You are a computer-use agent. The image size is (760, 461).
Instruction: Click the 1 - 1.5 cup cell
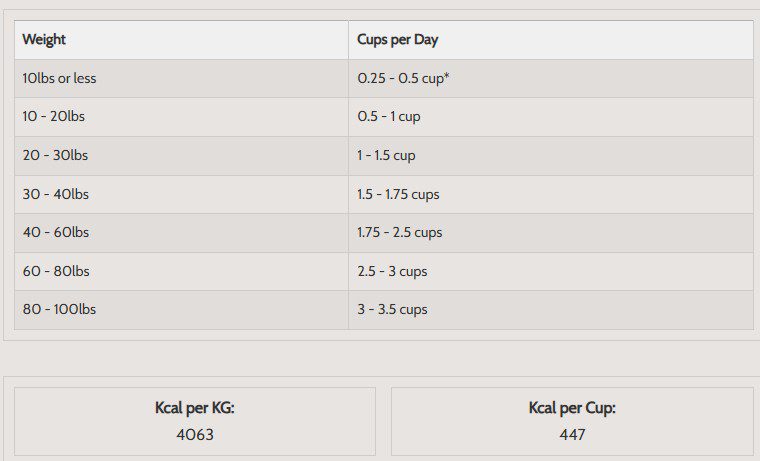[x=386, y=155]
